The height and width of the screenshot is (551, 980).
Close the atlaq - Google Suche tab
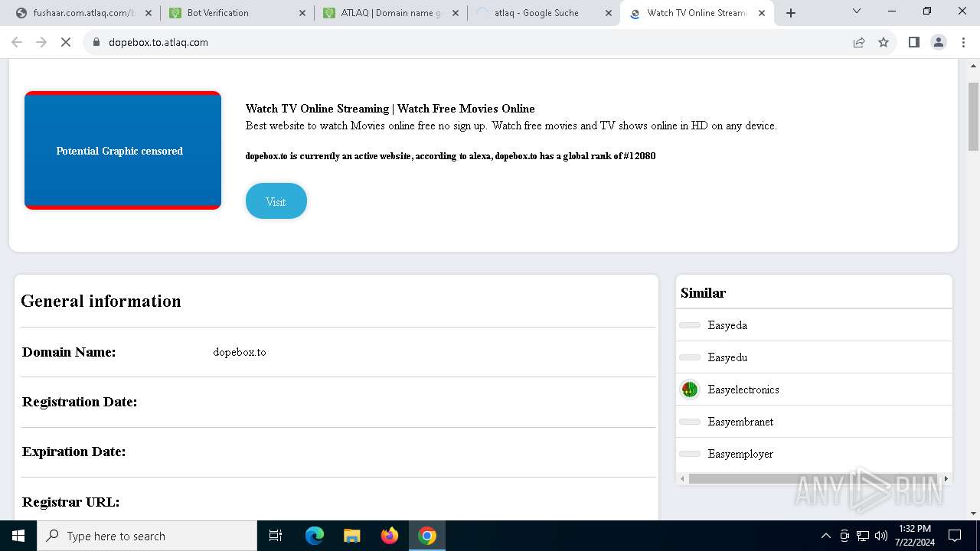point(609,13)
